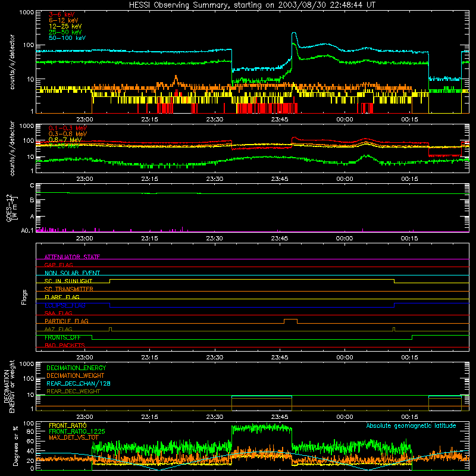Click the 0.3-0.8 MeV legend entry

coord(68,134)
